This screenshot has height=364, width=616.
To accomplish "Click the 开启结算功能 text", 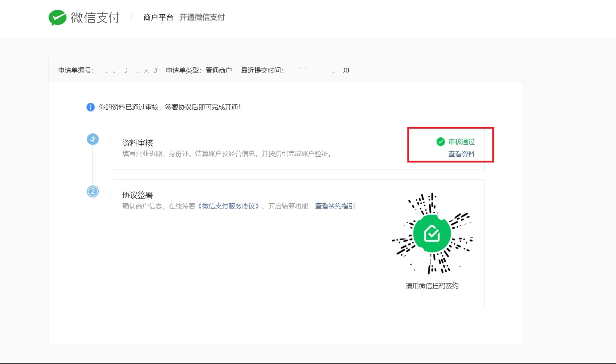I will click(288, 206).
